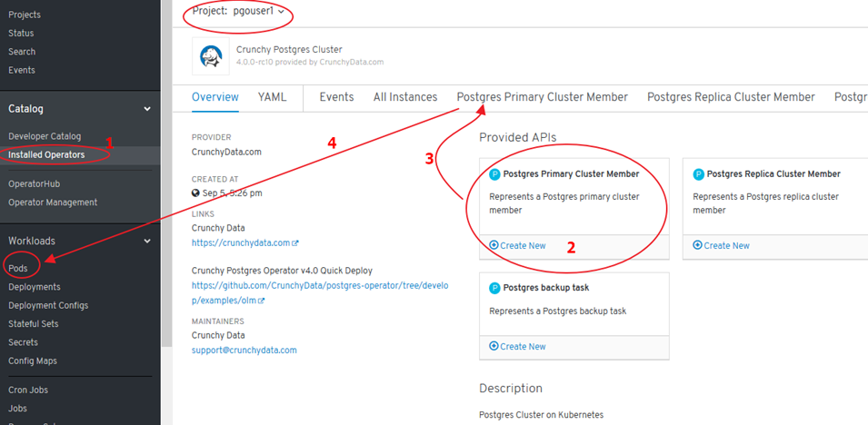Screen dimensions: 868x425
Task: Open OperatorHub in the sidebar
Action: pyautogui.click(x=35, y=183)
